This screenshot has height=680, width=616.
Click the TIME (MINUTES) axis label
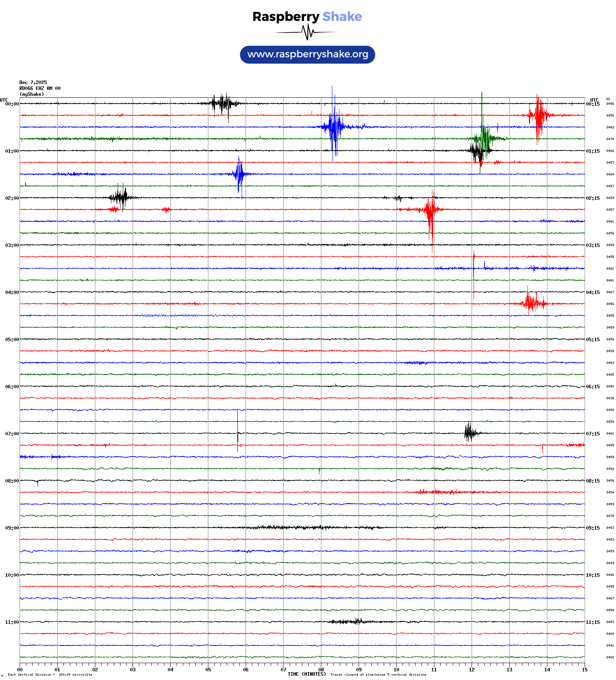[306, 674]
